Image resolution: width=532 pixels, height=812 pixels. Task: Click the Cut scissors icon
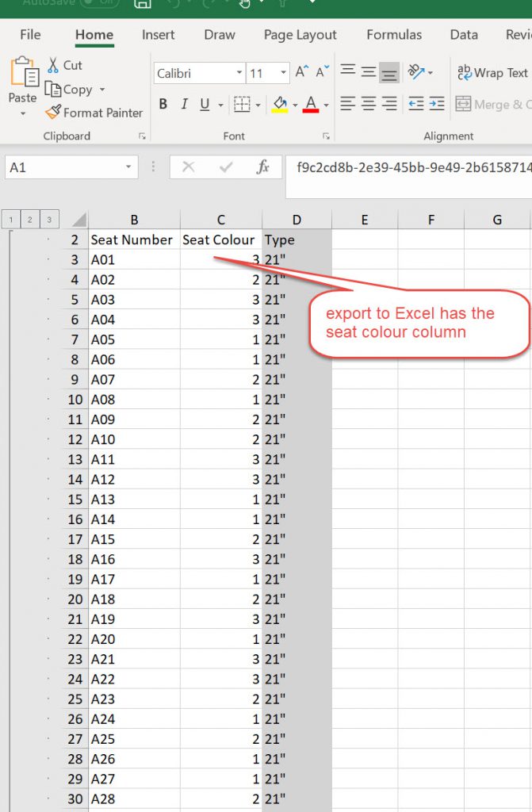pyautogui.click(x=53, y=65)
